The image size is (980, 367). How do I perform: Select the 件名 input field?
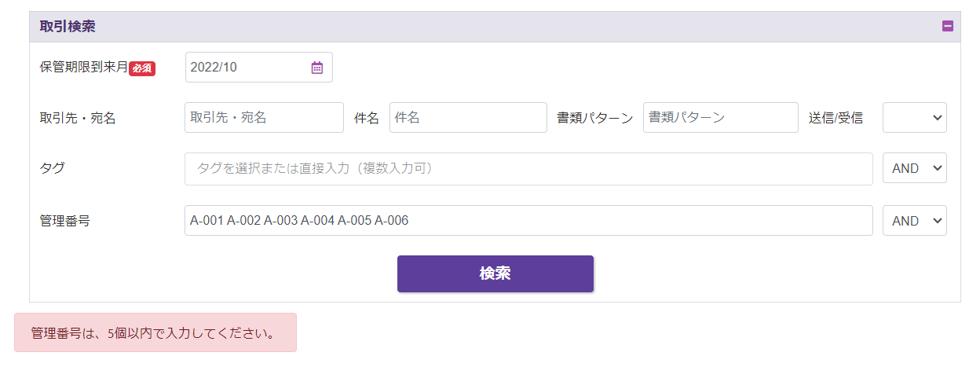coord(468,118)
